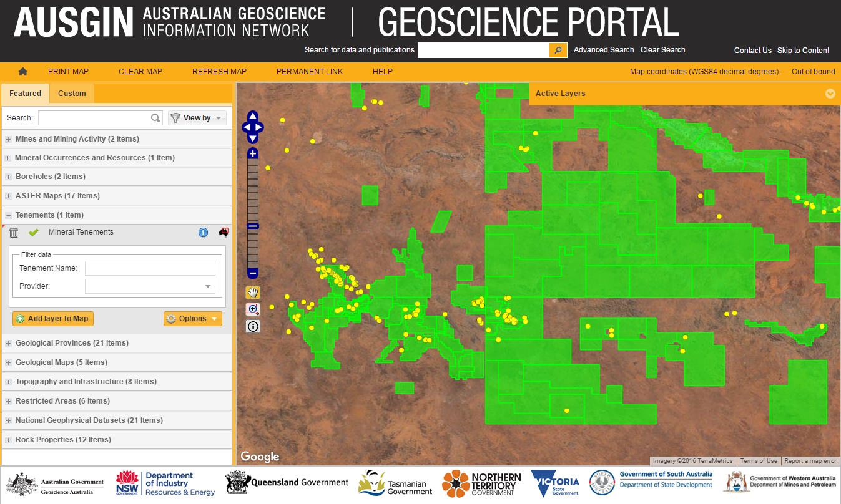Click Add layer to Map button
The width and height of the screenshot is (841, 504).
[53, 319]
